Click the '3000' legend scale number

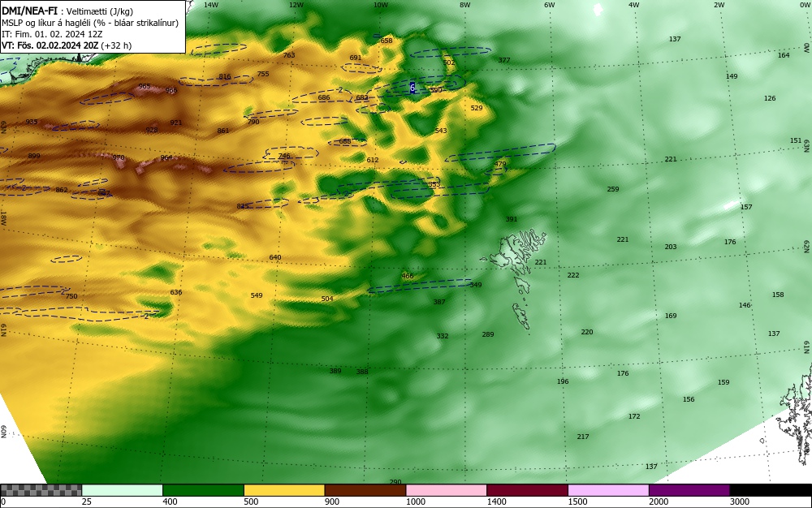point(740,502)
